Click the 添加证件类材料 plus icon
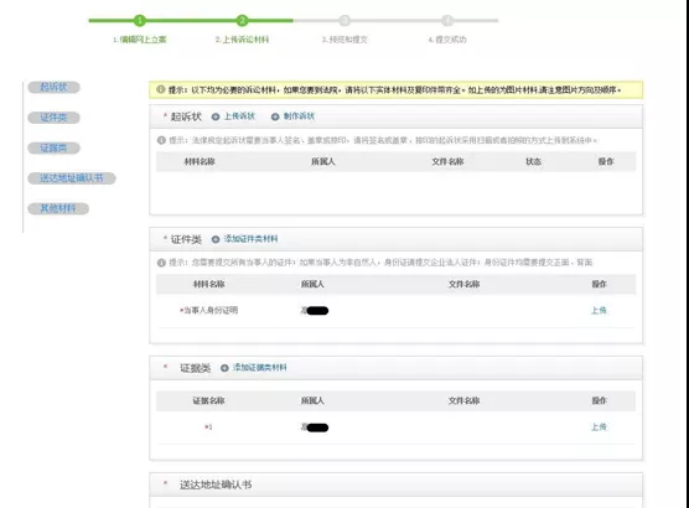The height and width of the screenshot is (508, 689). (x=215, y=240)
